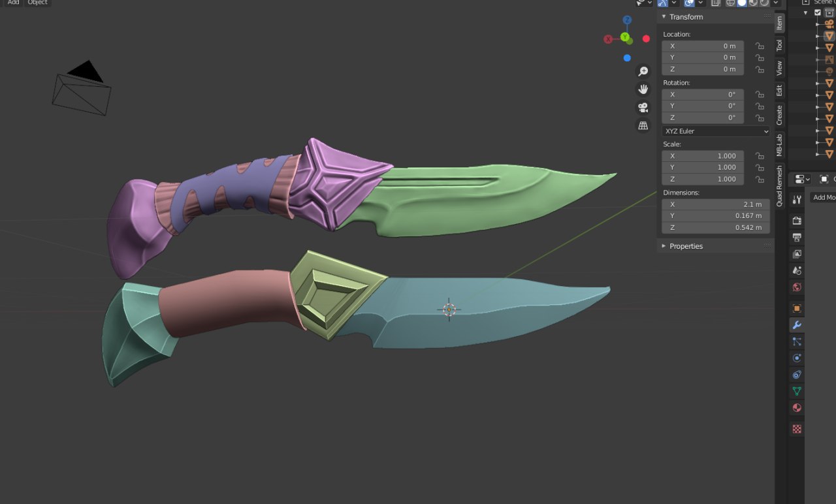Click the Rotation Z value field
The image size is (836, 504).
point(703,118)
